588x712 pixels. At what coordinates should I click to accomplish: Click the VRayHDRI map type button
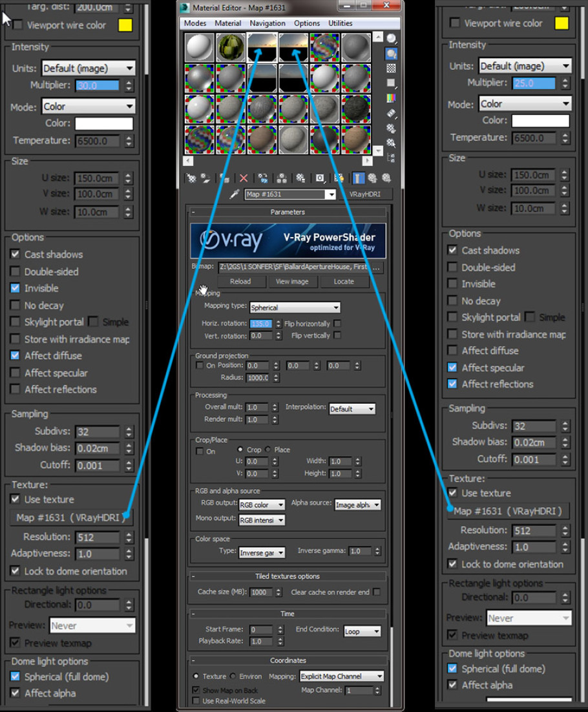point(364,194)
